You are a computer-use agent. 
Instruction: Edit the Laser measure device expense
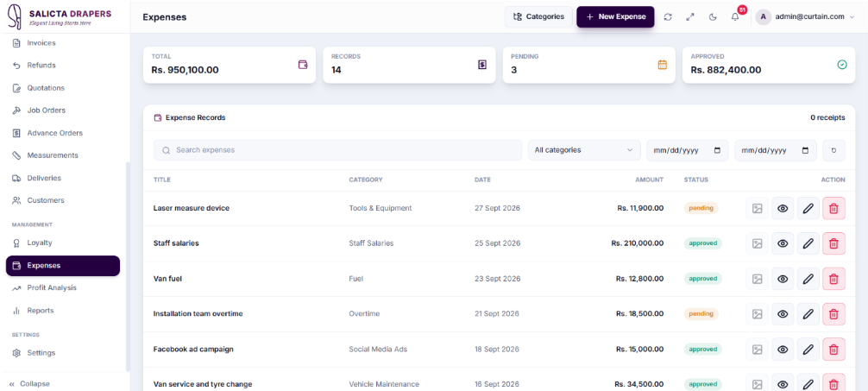click(808, 208)
